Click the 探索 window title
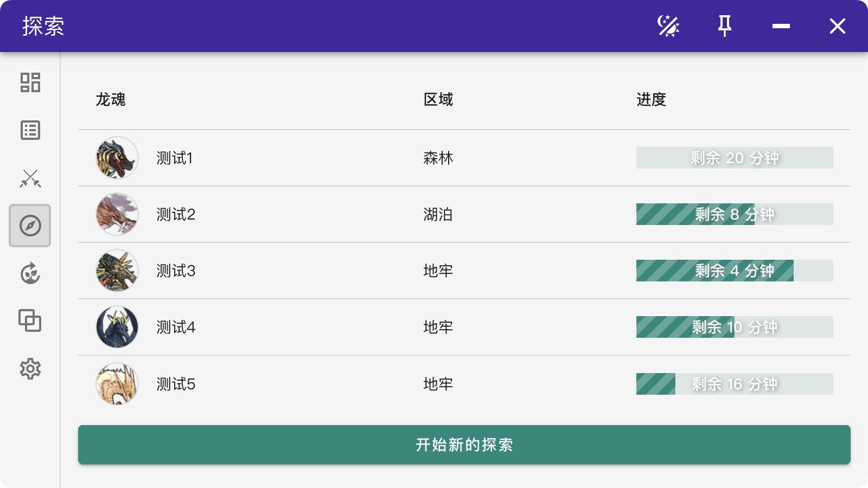Viewport: 868px width, 488px height. pyautogui.click(x=43, y=25)
